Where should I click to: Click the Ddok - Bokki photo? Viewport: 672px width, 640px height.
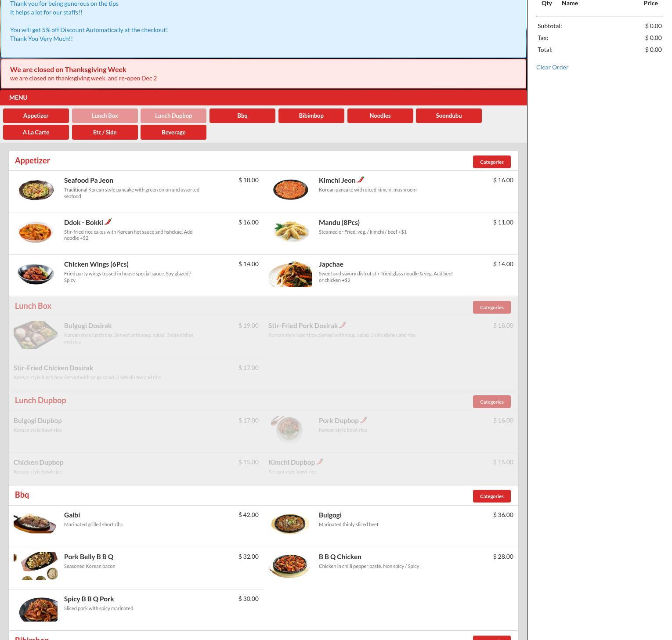pos(36,232)
